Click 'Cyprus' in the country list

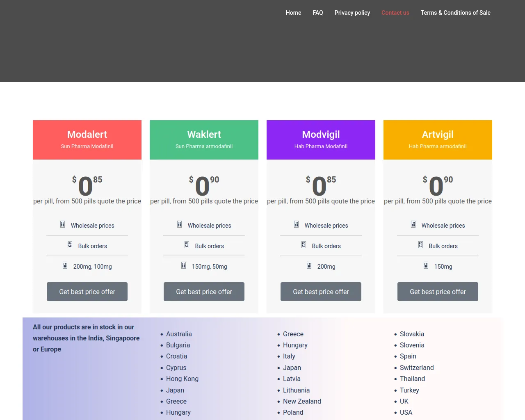[x=176, y=368]
